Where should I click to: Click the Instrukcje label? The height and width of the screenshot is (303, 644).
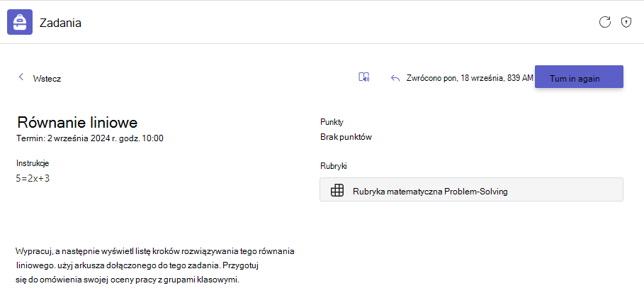[33, 163]
